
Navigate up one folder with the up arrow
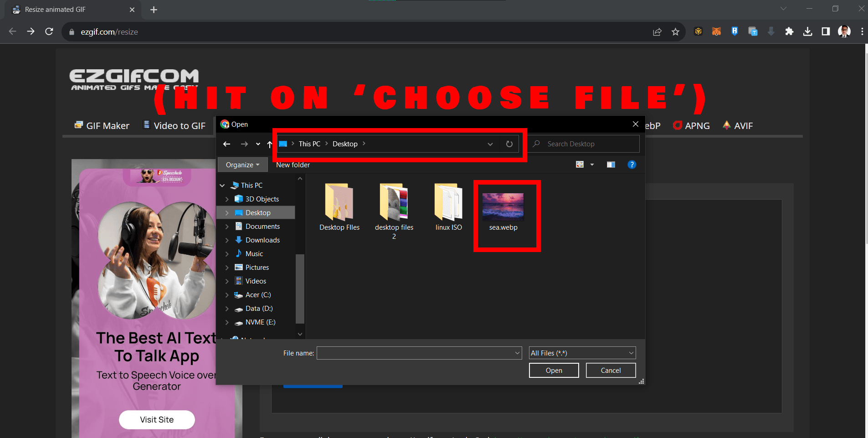click(x=269, y=144)
